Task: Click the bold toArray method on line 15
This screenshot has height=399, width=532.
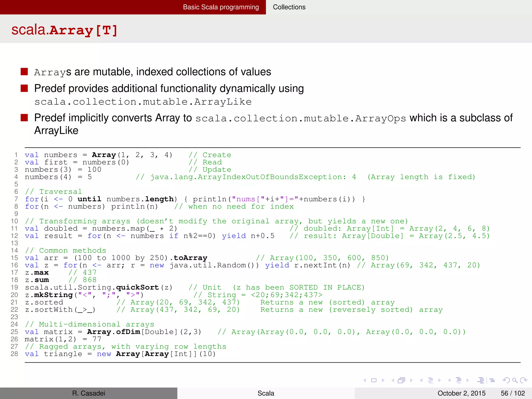Action: pyautogui.click(x=190, y=258)
